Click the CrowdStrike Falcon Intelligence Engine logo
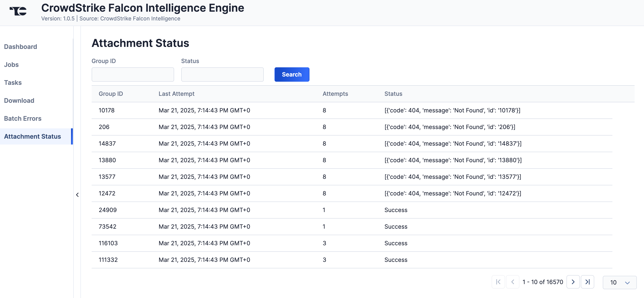Screen dimensions: 644x298 coord(17,11)
